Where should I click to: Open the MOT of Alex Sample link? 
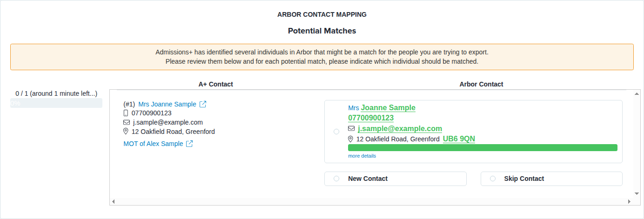(x=153, y=144)
